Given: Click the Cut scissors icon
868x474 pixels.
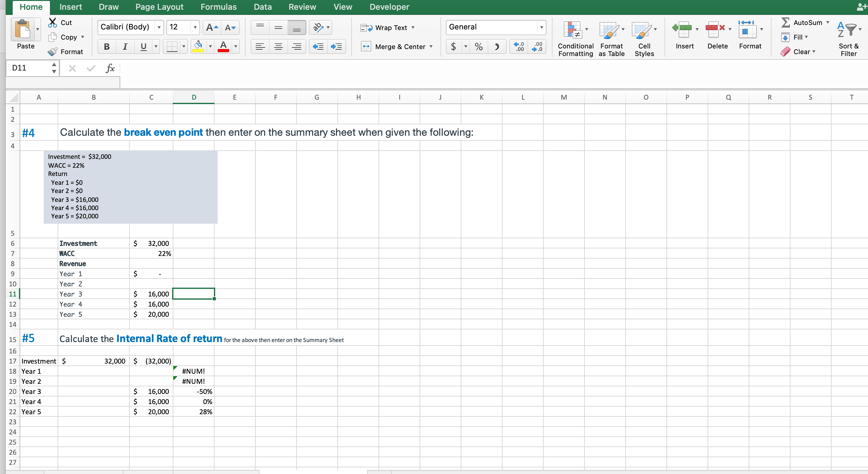Looking at the screenshot, I should click(x=53, y=22).
